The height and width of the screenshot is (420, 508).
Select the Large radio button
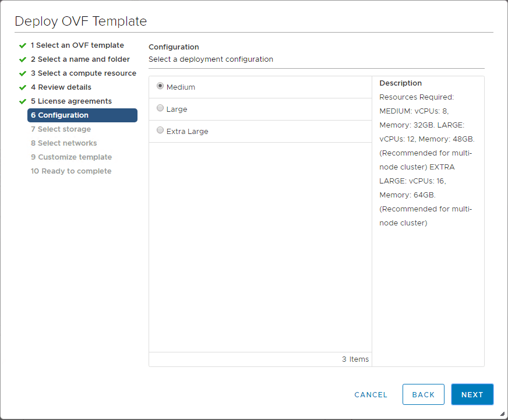(160, 108)
